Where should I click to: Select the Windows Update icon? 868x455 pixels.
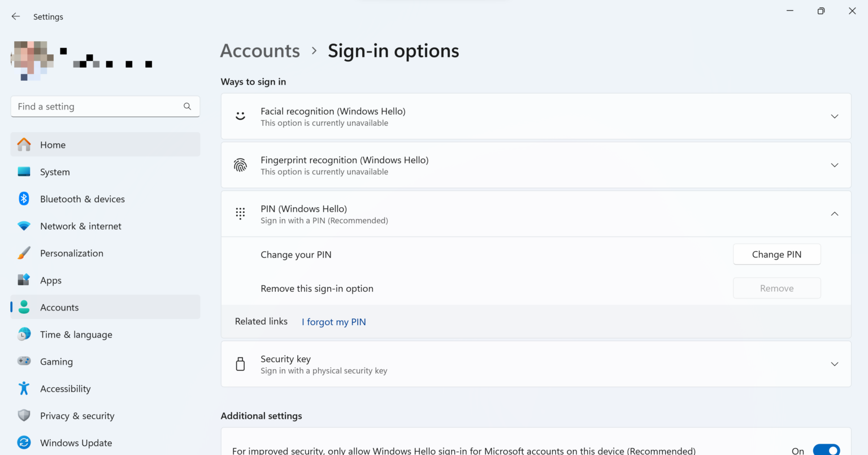tap(24, 443)
